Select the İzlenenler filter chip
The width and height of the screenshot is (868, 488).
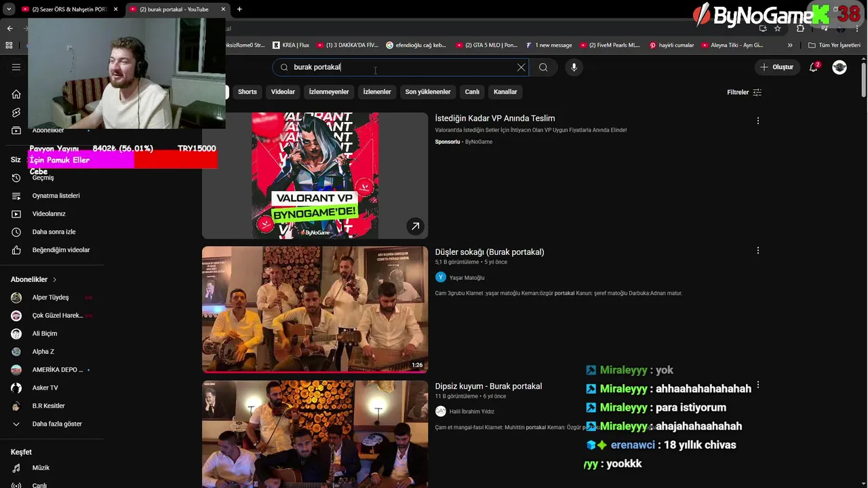[x=377, y=91]
